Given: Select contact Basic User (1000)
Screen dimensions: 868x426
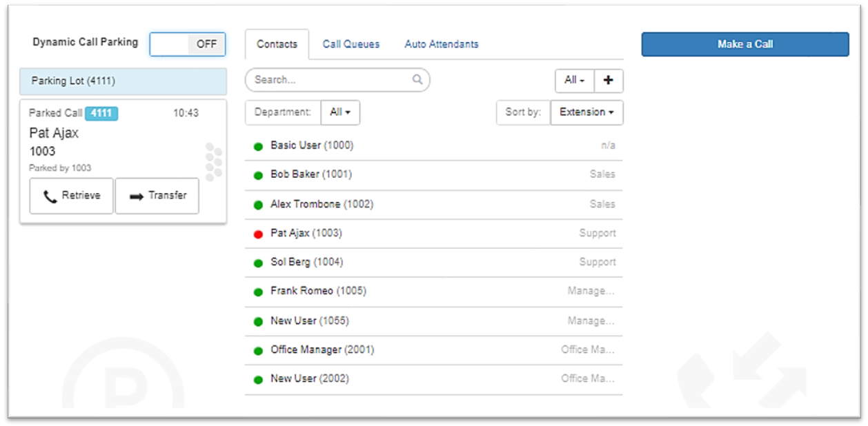Looking at the screenshot, I should coord(434,145).
